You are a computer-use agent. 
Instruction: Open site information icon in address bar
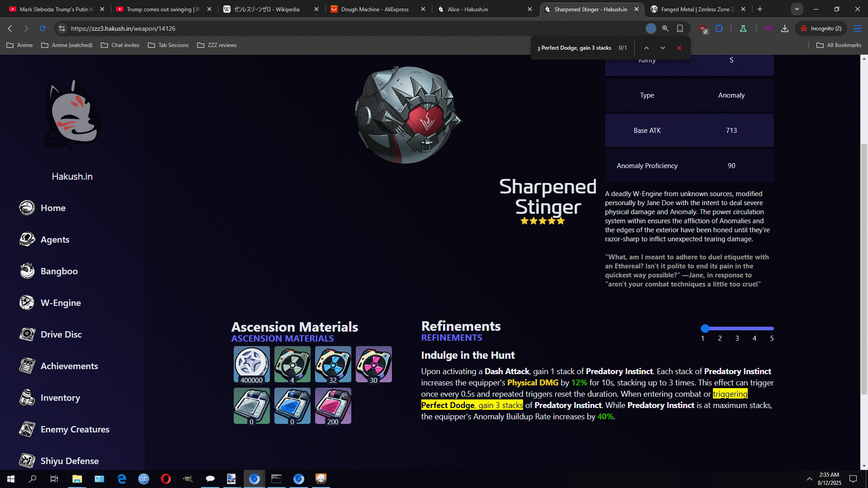[x=62, y=28]
